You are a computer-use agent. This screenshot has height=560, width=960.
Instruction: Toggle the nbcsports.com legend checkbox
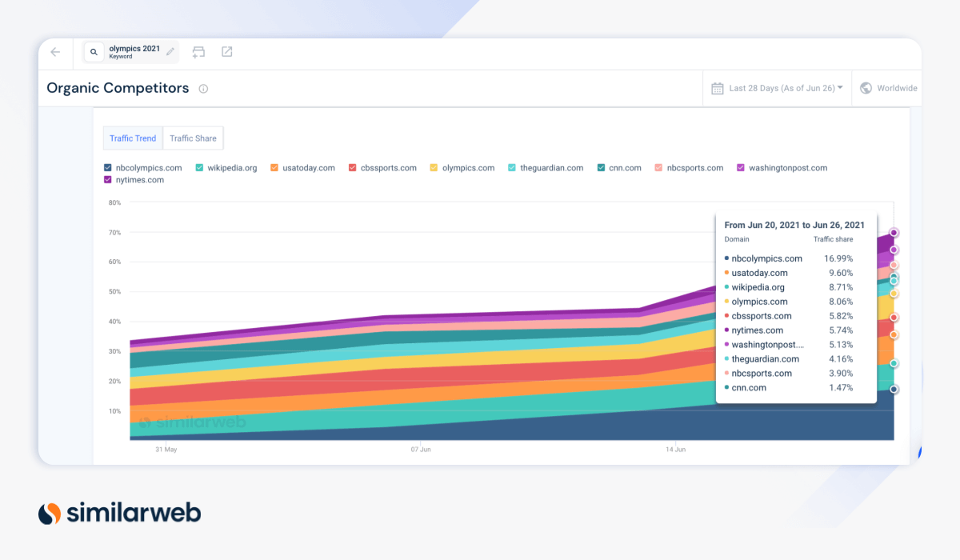(658, 168)
